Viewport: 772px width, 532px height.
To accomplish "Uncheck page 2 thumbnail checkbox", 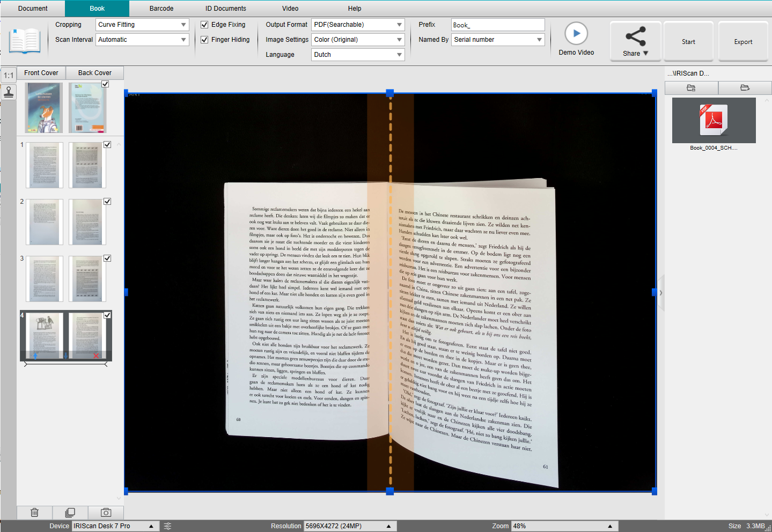I will pos(107,202).
